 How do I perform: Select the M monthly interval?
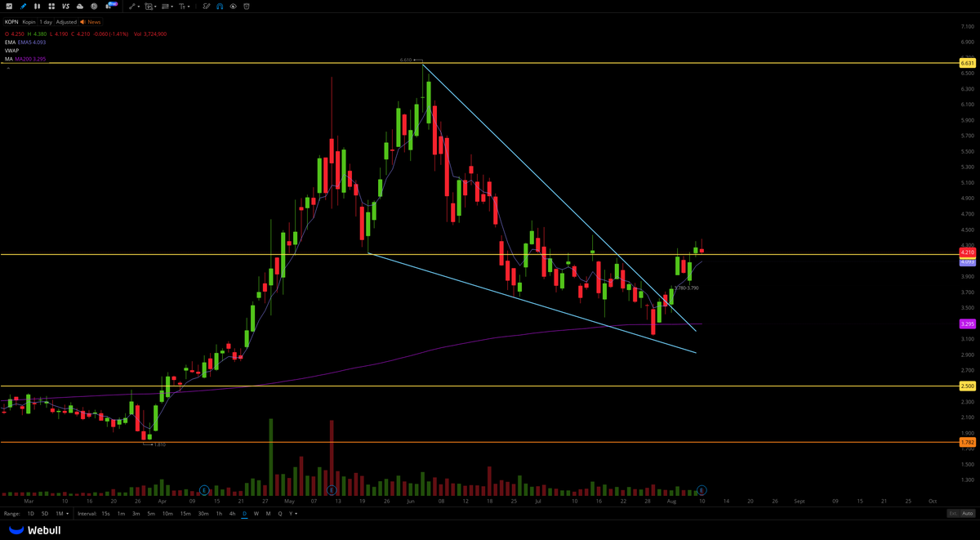tap(268, 514)
